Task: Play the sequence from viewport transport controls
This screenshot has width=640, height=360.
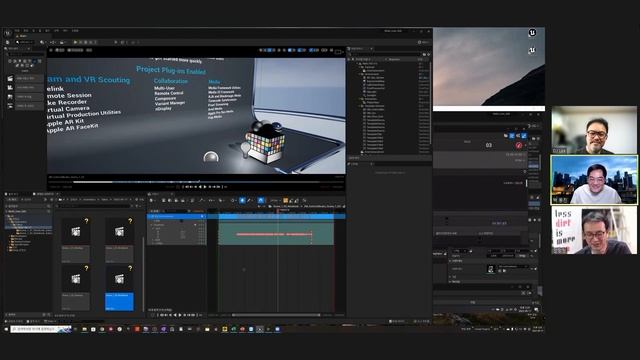Action: pyautogui.click(x=205, y=187)
